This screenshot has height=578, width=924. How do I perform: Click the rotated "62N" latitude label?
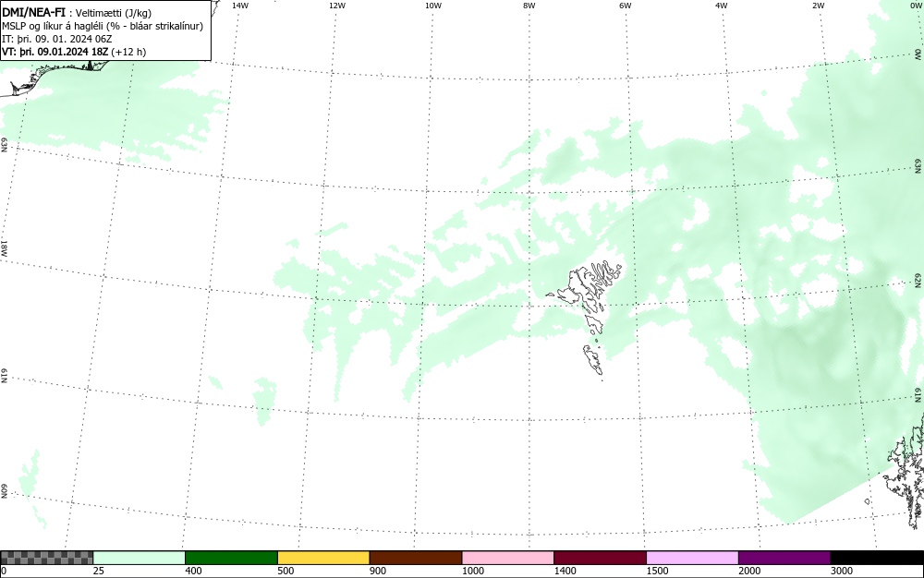point(918,280)
